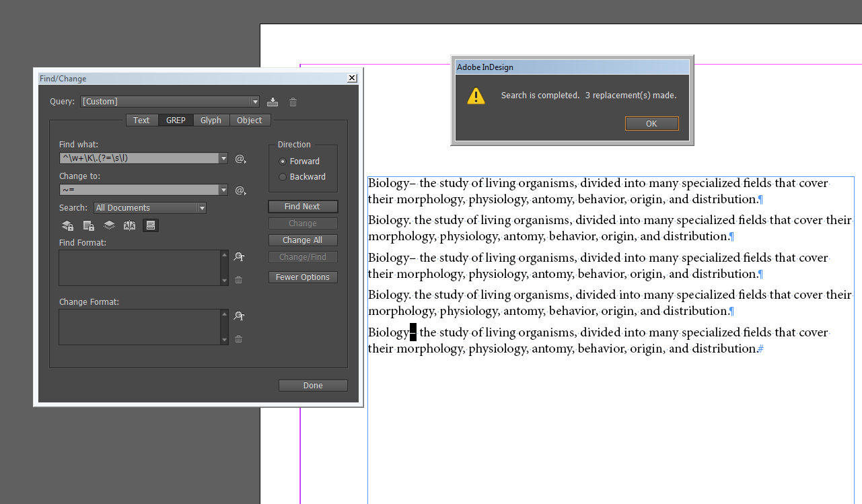The image size is (862, 504).
Task: Toggle Include Locked Layers search icon
Action: pyautogui.click(x=67, y=225)
